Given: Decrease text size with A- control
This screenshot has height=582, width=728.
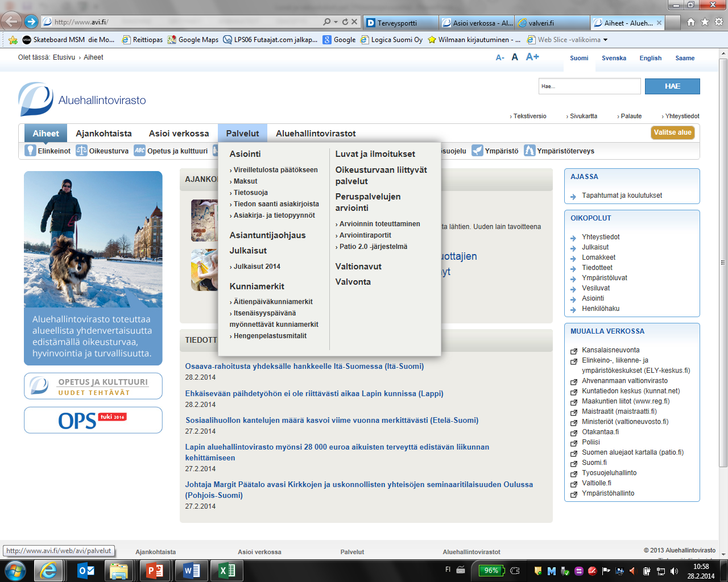Looking at the screenshot, I should pyautogui.click(x=500, y=57).
